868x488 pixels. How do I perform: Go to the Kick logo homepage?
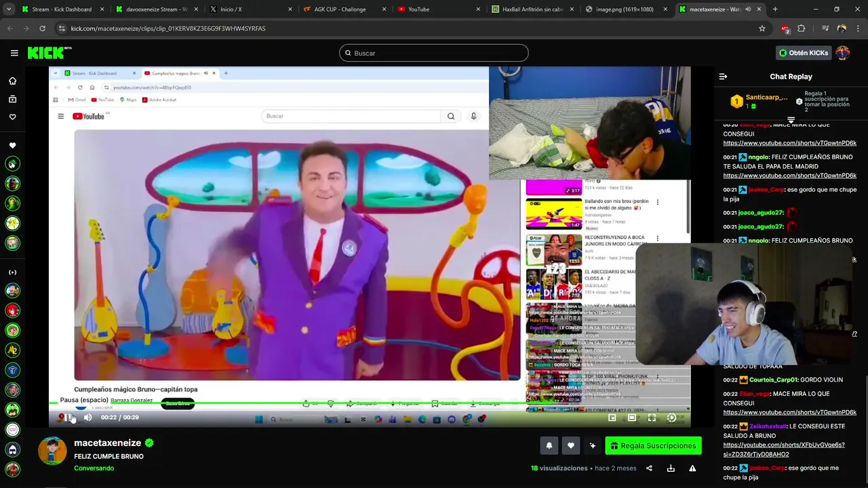pos(49,53)
